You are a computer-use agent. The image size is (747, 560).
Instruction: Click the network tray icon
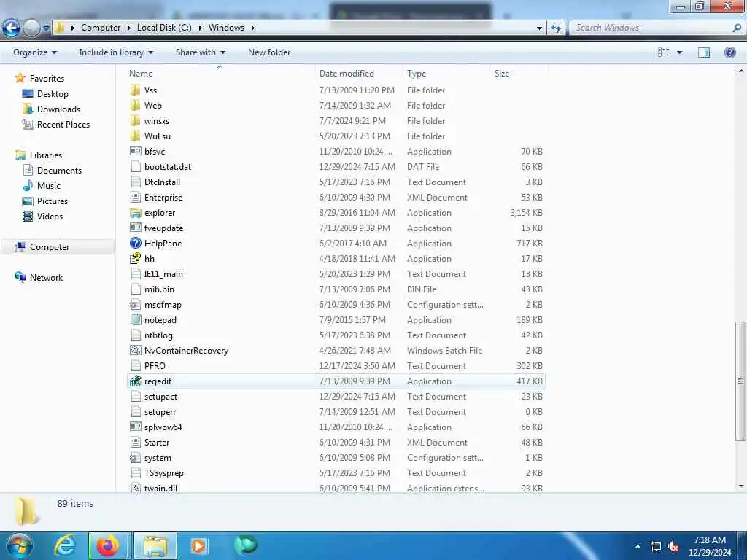(x=656, y=547)
